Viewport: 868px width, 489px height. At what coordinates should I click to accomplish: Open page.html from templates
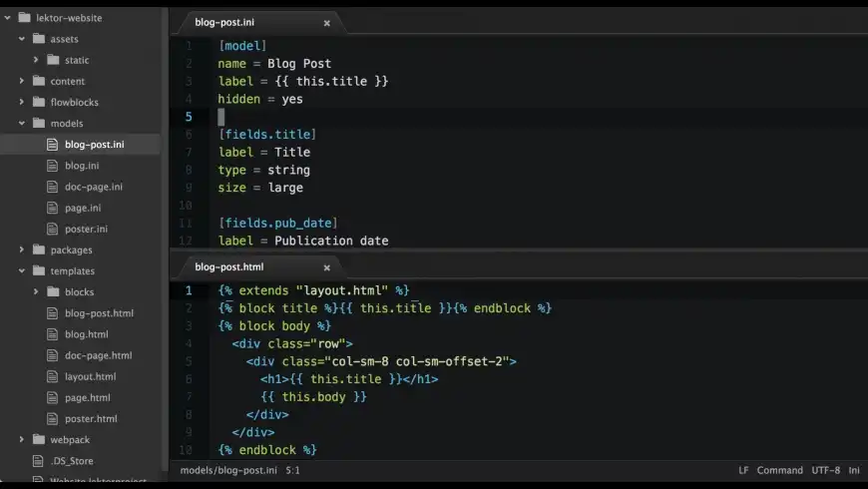coord(88,397)
